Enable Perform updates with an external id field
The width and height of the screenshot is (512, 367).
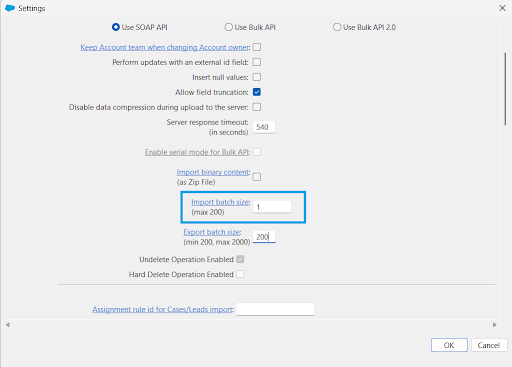[257, 62]
